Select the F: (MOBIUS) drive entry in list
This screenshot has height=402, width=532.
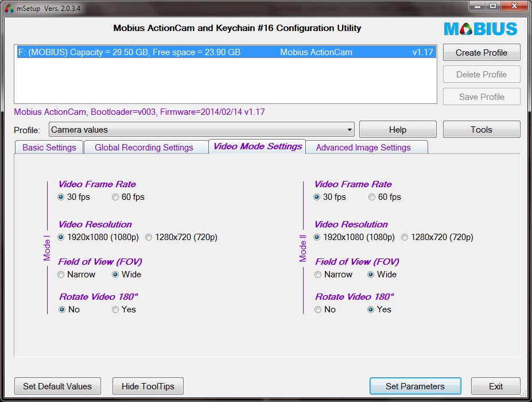[226, 52]
